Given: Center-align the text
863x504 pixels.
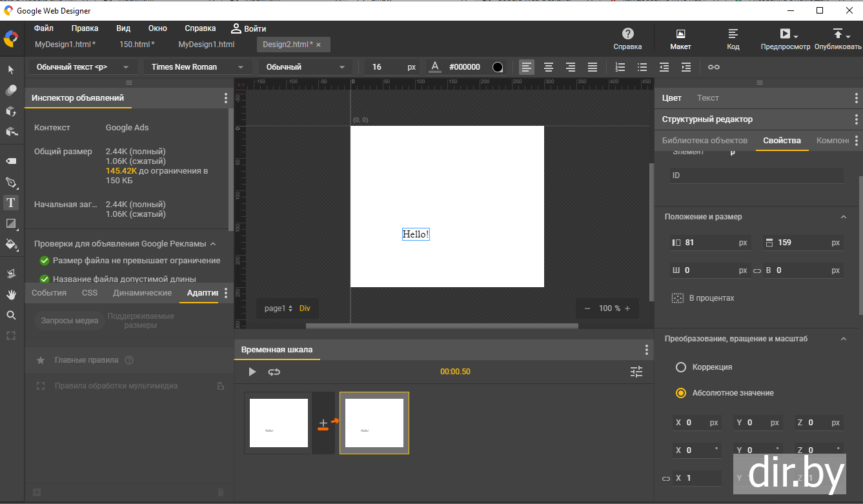Looking at the screenshot, I should click(x=549, y=67).
